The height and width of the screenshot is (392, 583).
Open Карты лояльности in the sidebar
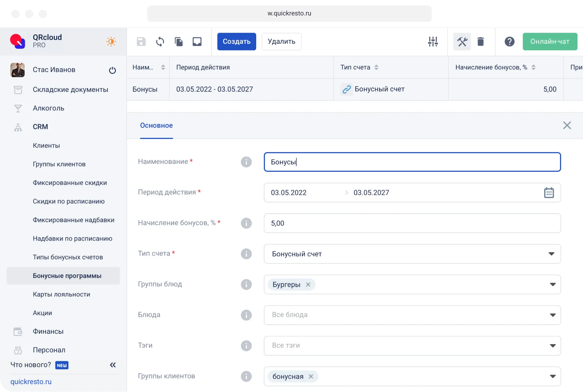coord(62,294)
